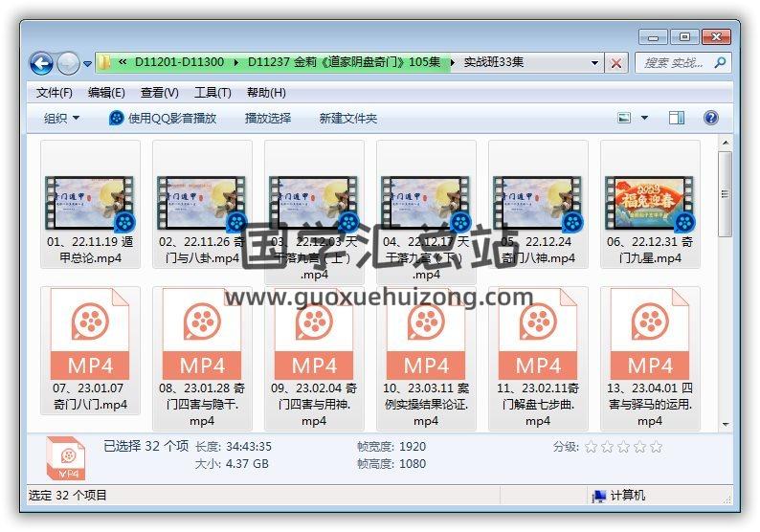Click the X button beside the address bar
The width and height of the screenshot is (760, 532).
point(616,63)
